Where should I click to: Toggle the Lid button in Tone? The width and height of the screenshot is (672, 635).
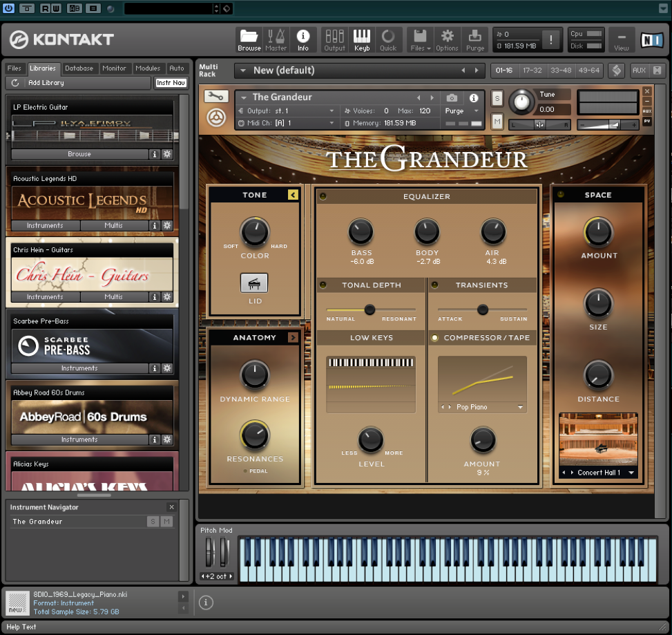254,283
